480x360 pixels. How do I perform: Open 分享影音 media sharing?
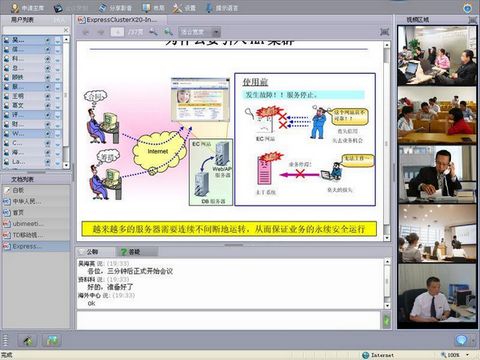116,8
